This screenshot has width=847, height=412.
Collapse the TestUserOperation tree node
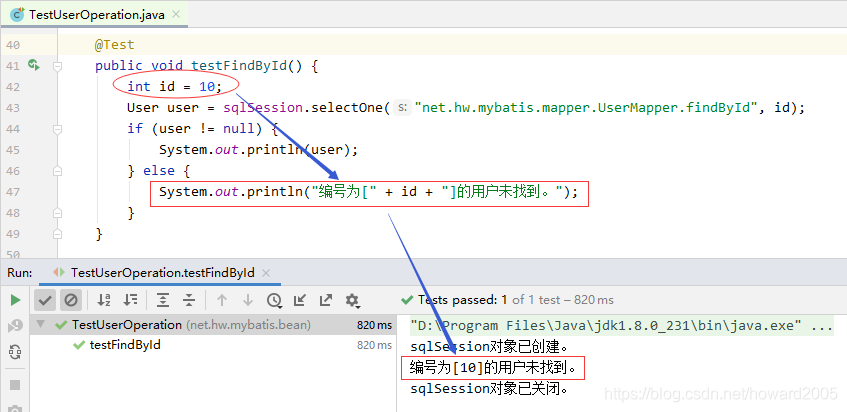click(41, 325)
